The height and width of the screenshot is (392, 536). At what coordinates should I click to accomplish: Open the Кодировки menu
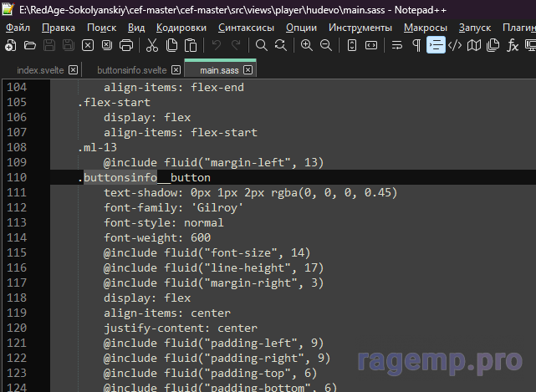point(181,27)
